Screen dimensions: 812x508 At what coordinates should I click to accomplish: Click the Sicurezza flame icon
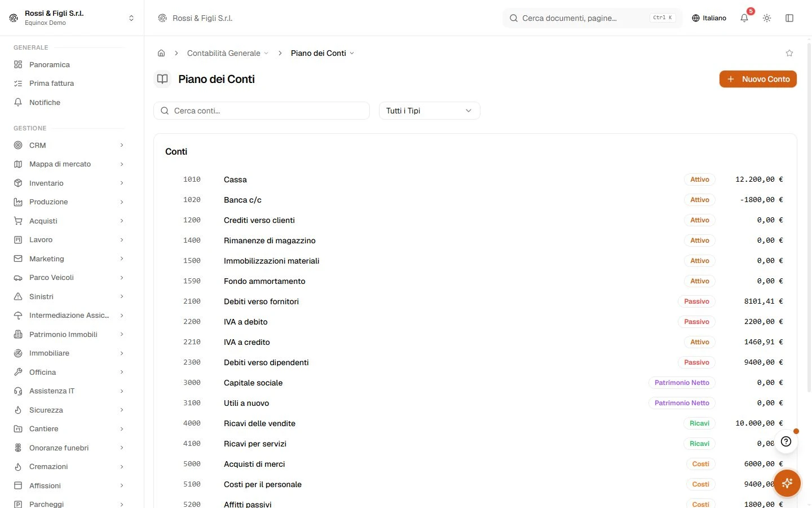pyautogui.click(x=18, y=410)
